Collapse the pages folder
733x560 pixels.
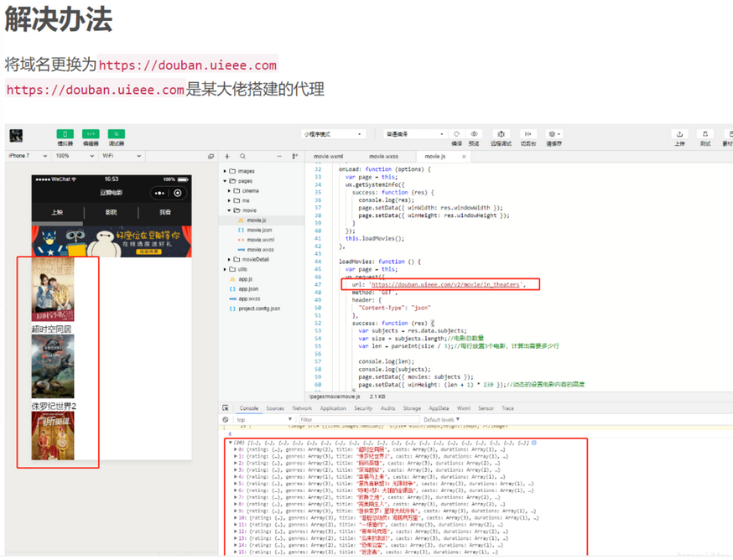225,181
